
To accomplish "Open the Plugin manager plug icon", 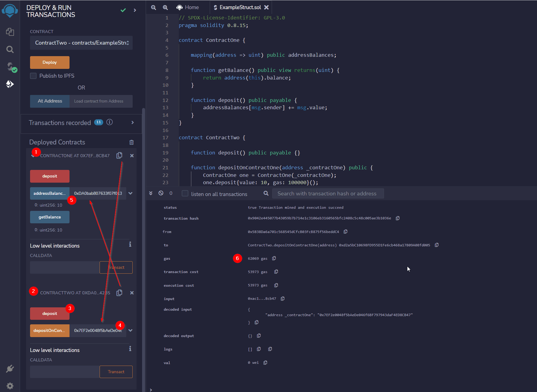I will 10,369.
